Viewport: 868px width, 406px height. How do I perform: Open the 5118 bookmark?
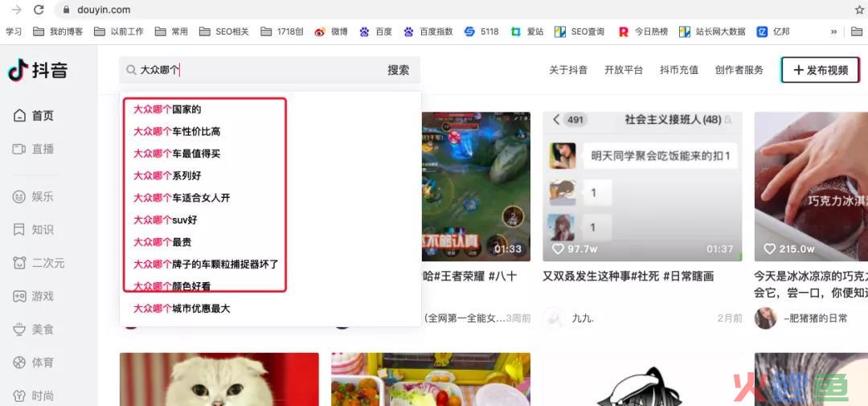[x=481, y=31]
